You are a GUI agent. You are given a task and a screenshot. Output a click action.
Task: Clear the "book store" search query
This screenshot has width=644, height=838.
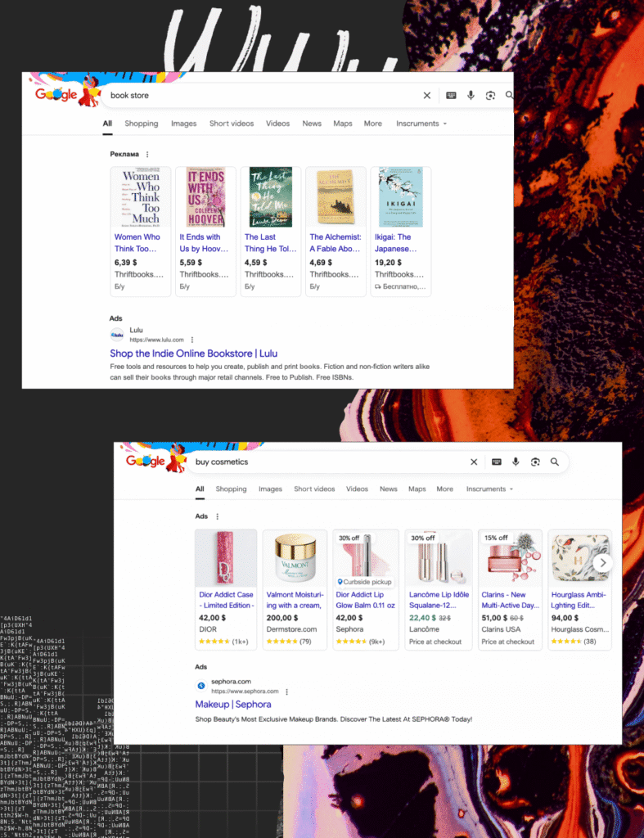(x=426, y=96)
